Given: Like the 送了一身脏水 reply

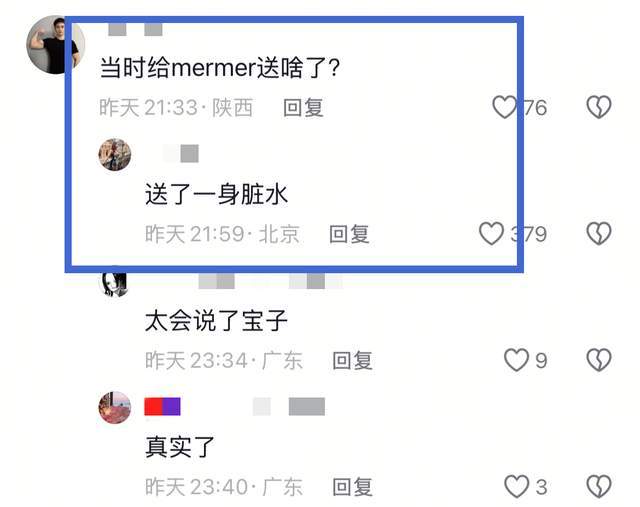Looking at the screenshot, I should [x=491, y=233].
